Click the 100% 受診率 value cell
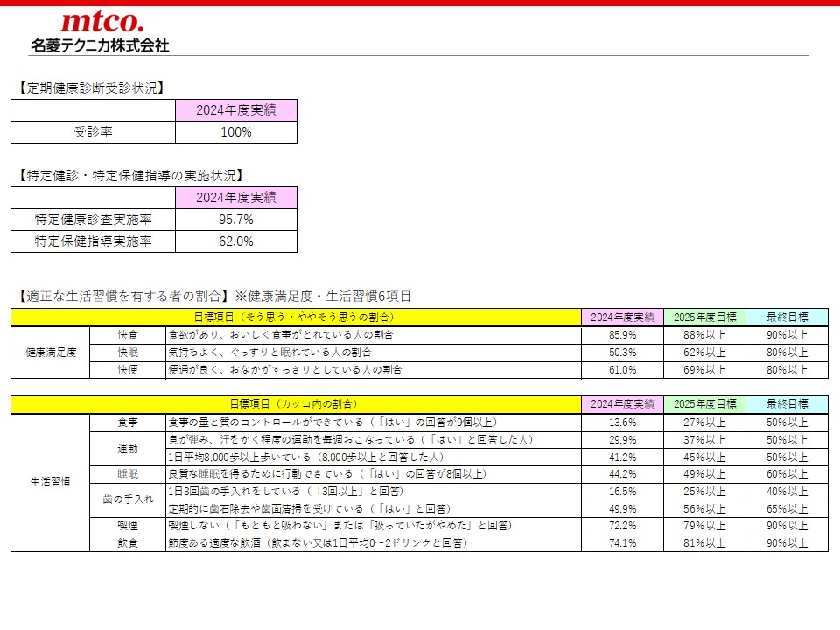 (235, 132)
